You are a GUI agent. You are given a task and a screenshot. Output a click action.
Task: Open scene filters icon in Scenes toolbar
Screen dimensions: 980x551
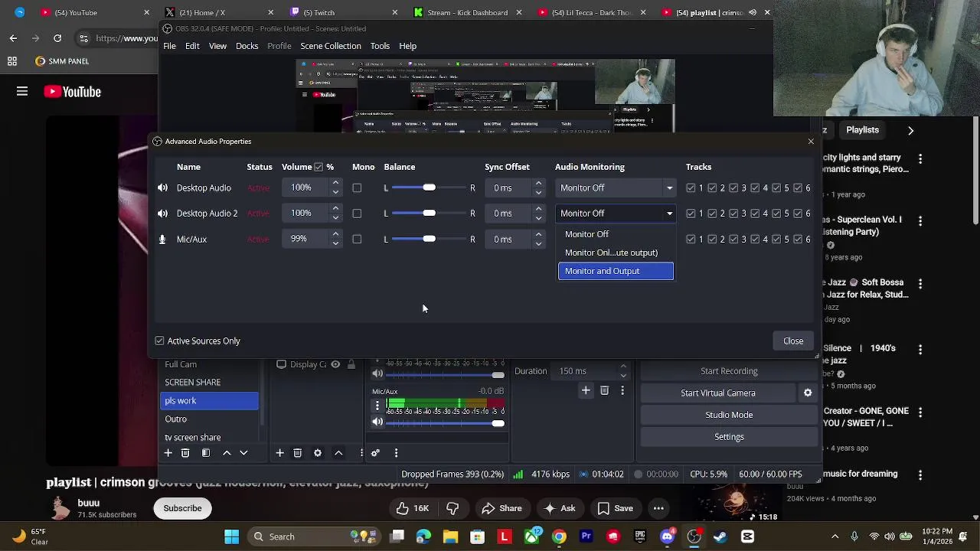click(206, 453)
